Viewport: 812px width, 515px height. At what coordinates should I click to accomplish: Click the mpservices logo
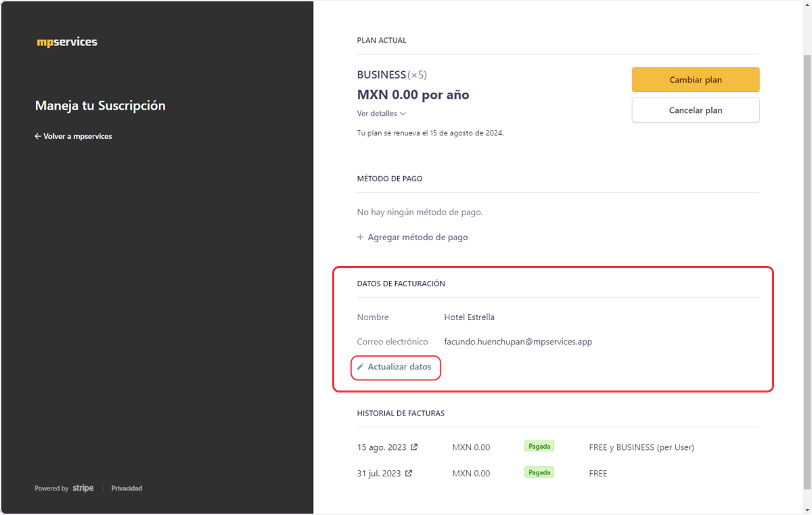coord(67,42)
